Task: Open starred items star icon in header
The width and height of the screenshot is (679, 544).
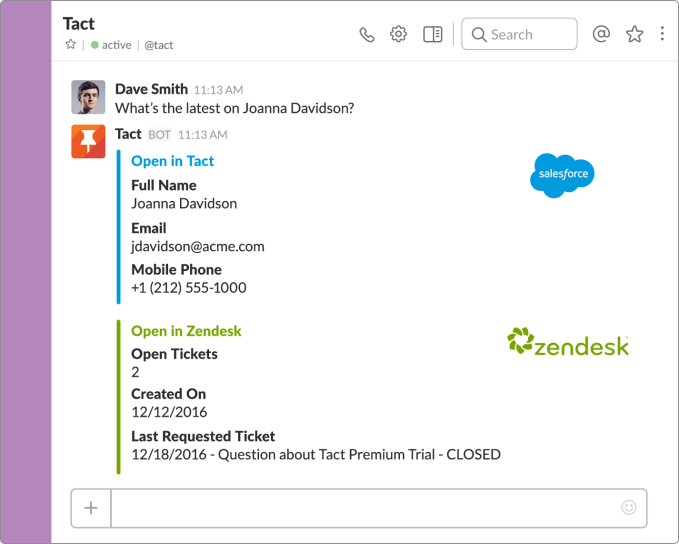Action: click(x=634, y=34)
